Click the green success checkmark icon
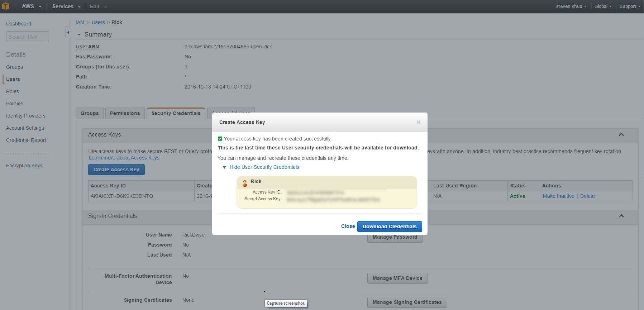The height and width of the screenshot is (310, 644). pyautogui.click(x=220, y=139)
